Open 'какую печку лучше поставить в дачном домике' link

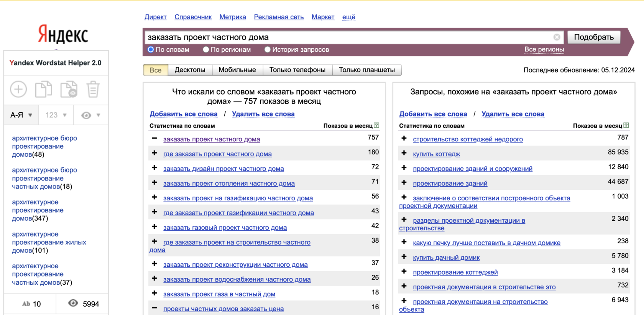pos(486,243)
